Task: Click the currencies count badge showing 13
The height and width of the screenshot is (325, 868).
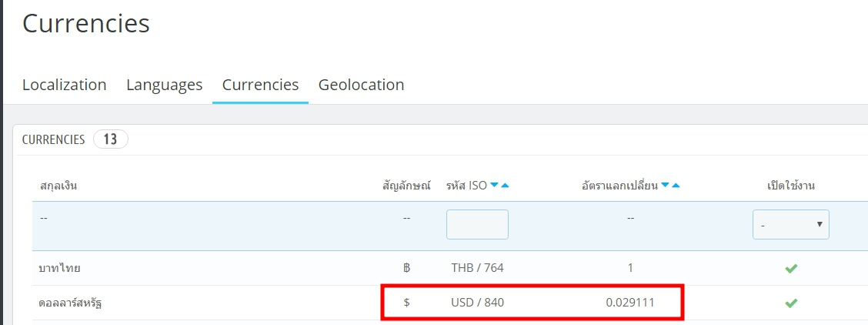Action: (x=110, y=139)
